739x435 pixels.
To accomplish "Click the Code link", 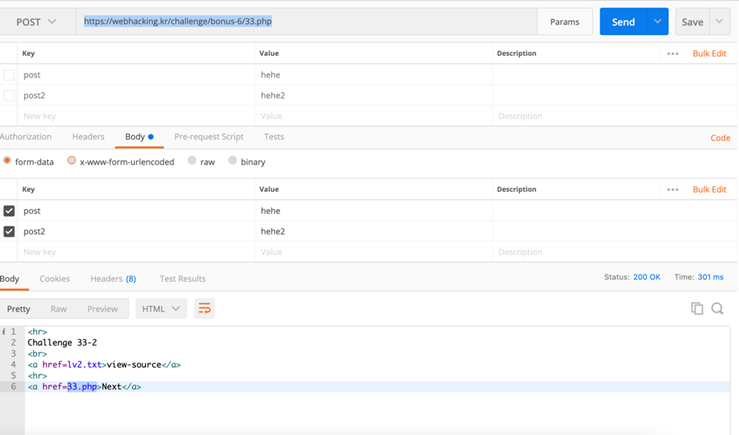I will (720, 138).
